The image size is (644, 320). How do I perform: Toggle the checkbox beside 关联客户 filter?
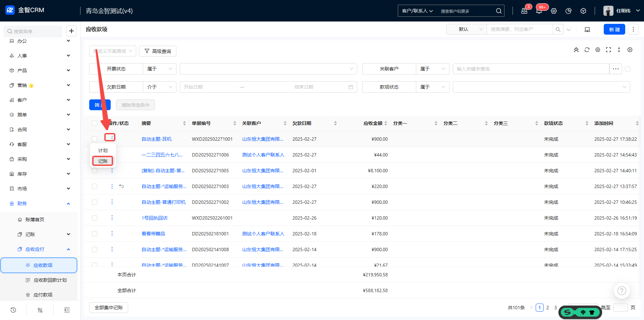[x=628, y=69]
